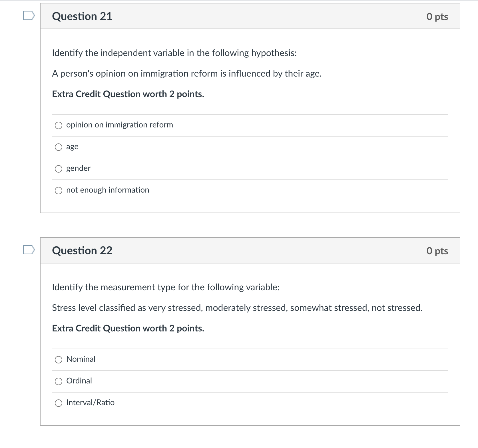This screenshot has width=478, height=448.
Task: Select the 'age' answer option
Action: click(59, 147)
